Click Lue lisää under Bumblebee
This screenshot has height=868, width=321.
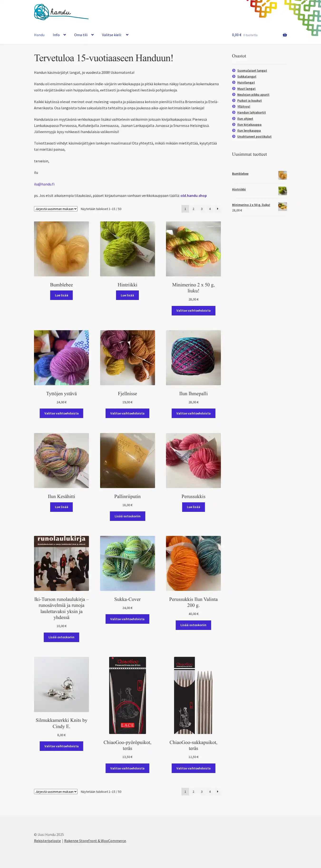coord(62,295)
